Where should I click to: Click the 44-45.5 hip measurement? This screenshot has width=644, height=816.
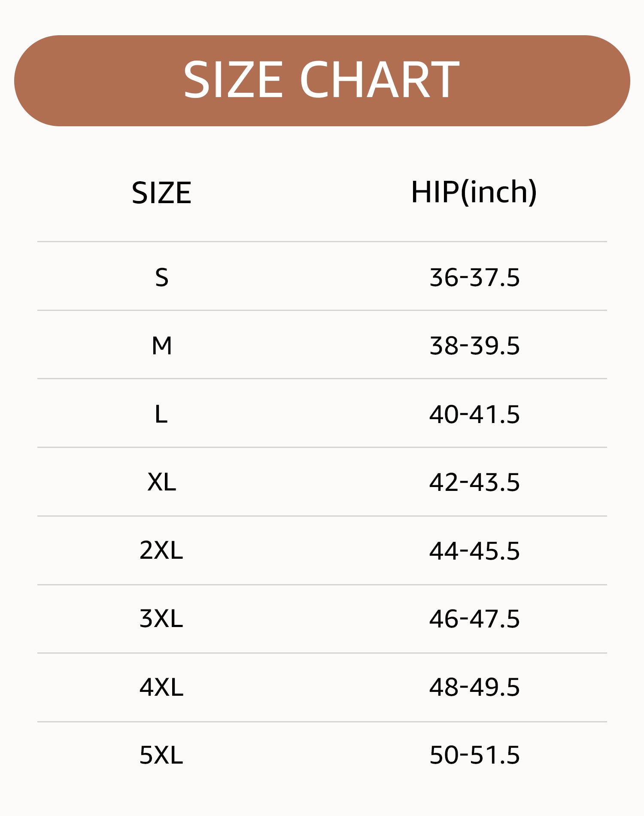tap(475, 551)
